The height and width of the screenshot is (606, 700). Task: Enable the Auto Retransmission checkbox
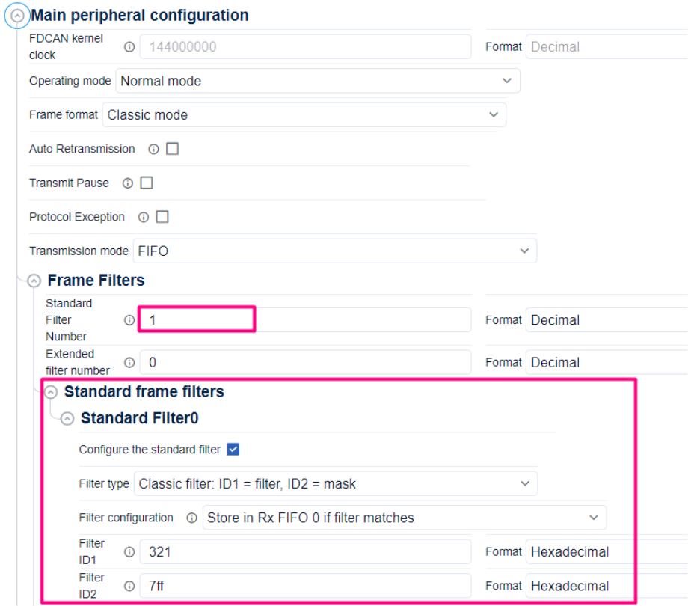pos(172,149)
